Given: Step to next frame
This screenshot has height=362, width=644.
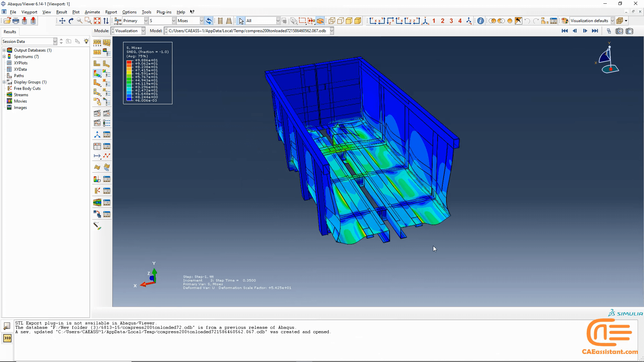Looking at the screenshot, I should click(x=585, y=31).
